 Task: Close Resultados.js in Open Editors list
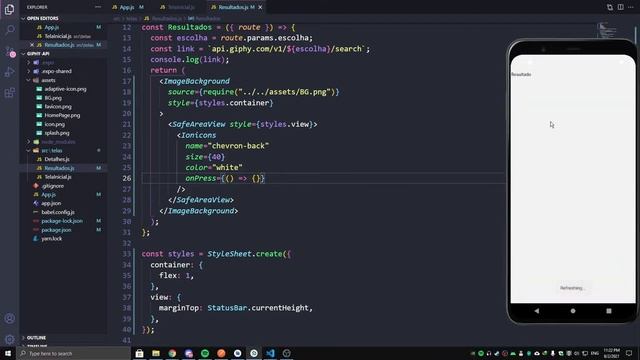click(x=32, y=45)
